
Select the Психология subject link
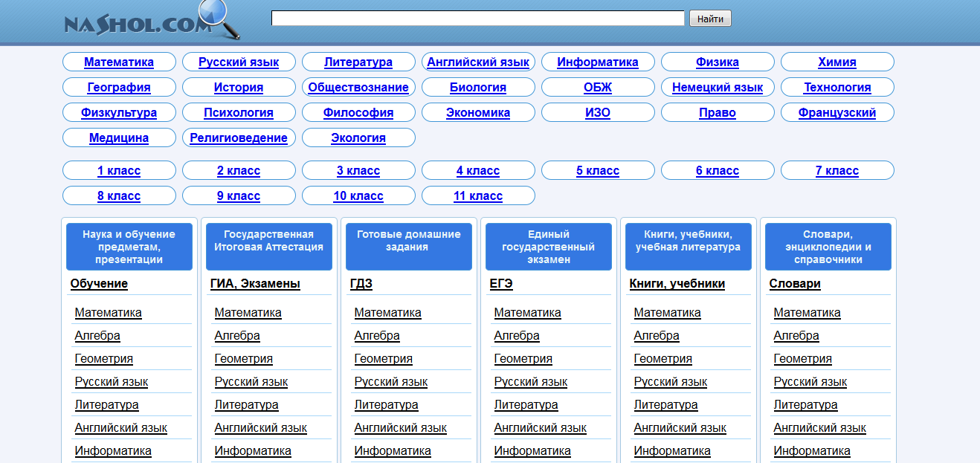239,113
